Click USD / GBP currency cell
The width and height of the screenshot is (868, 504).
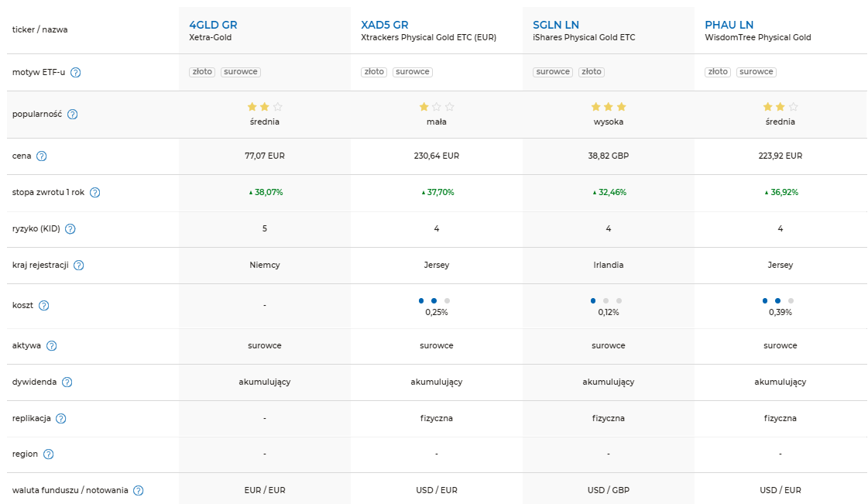(x=609, y=490)
